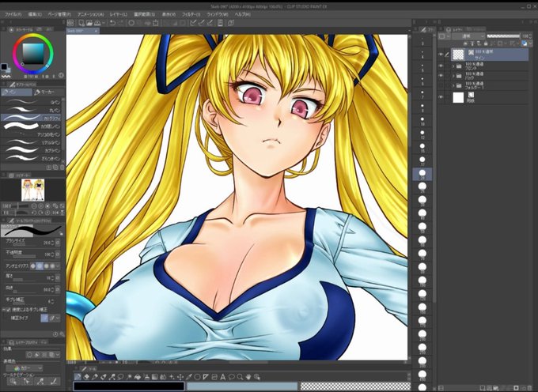
Task: Open the ウィンドウ (Window) menu
Action: [x=218, y=14]
